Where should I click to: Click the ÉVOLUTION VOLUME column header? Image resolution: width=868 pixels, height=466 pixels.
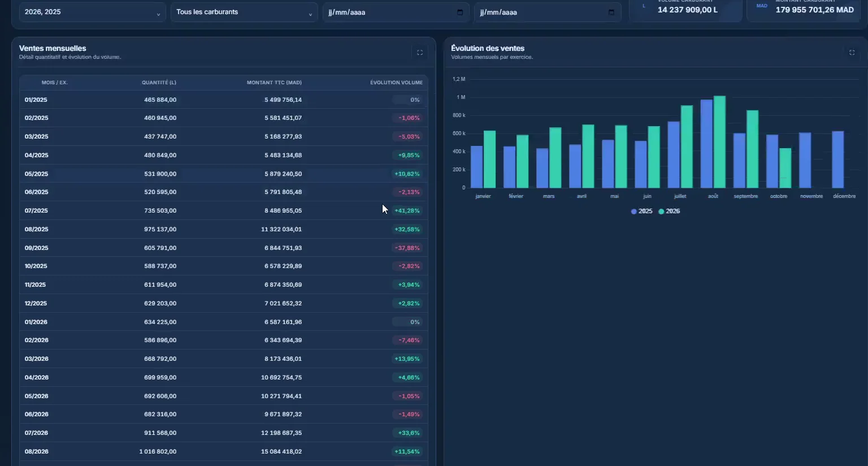point(396,83)
